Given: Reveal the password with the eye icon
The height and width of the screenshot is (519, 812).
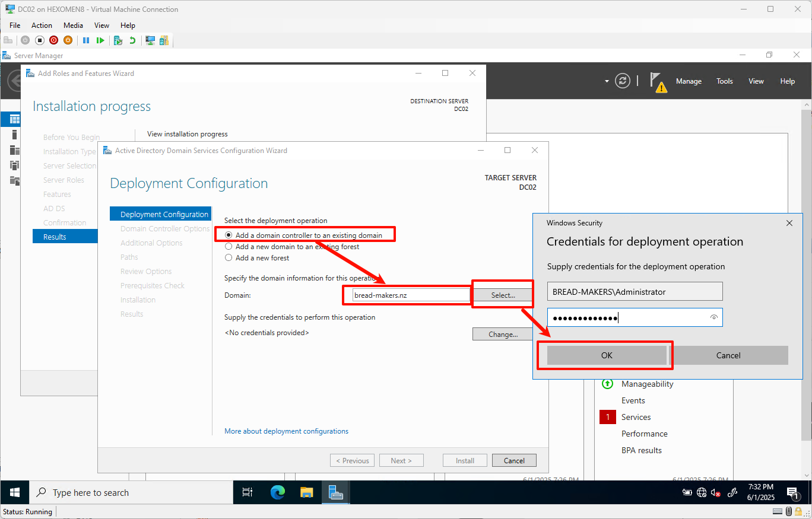Looking at the screenshot, I should click(714, 318).
